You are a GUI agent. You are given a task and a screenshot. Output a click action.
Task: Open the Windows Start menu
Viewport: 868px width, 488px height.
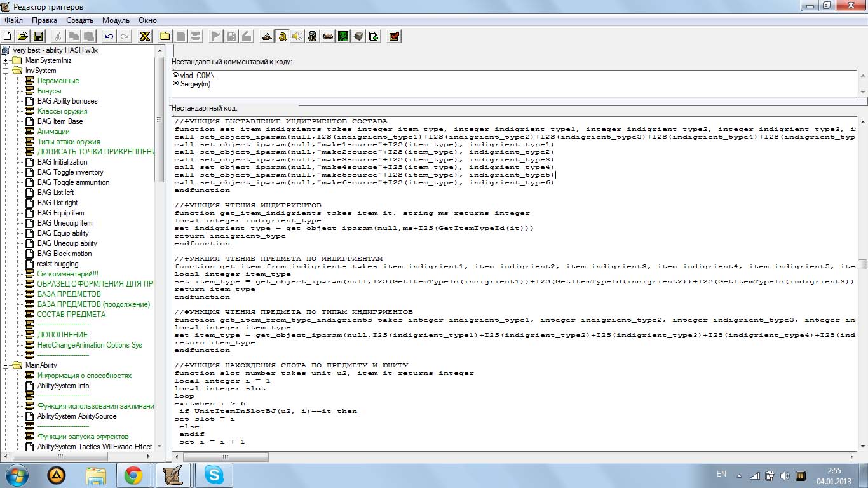[16, 475]
